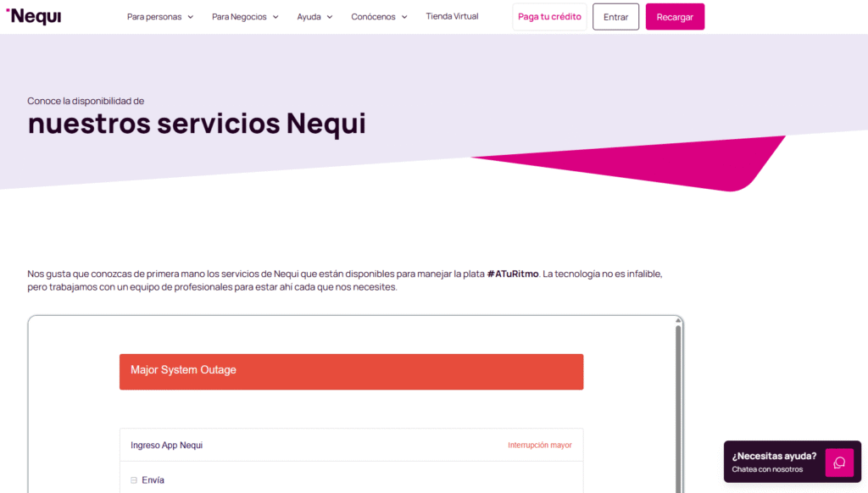The height and width of the screenshot is (493, 868).
Task: Expand the Conócenos dropdown arrow
Action: 404,17
